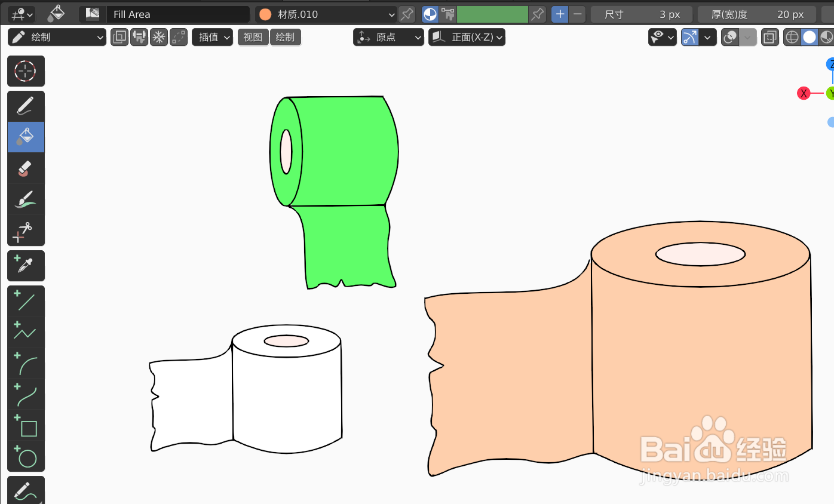Switch interpolation using the 插值 menu
This screenshot has height=504, width=834.
coord(212,37)
